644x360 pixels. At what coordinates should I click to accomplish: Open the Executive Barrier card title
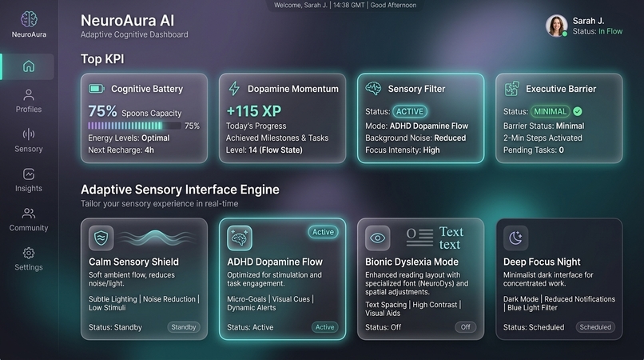click(x=561, y=89)
